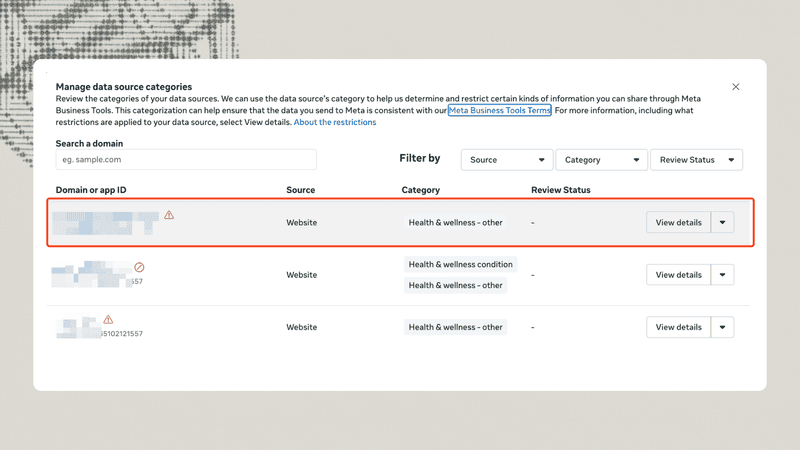
Task: Click the warning triangle icon in the third row
Action: click(108, 319)
